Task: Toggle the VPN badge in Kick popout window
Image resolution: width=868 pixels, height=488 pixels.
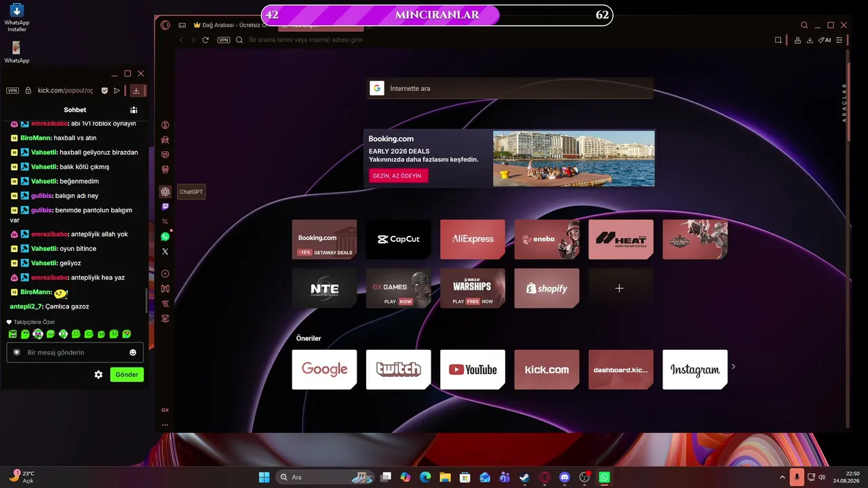Action: [x=12, y=90]
